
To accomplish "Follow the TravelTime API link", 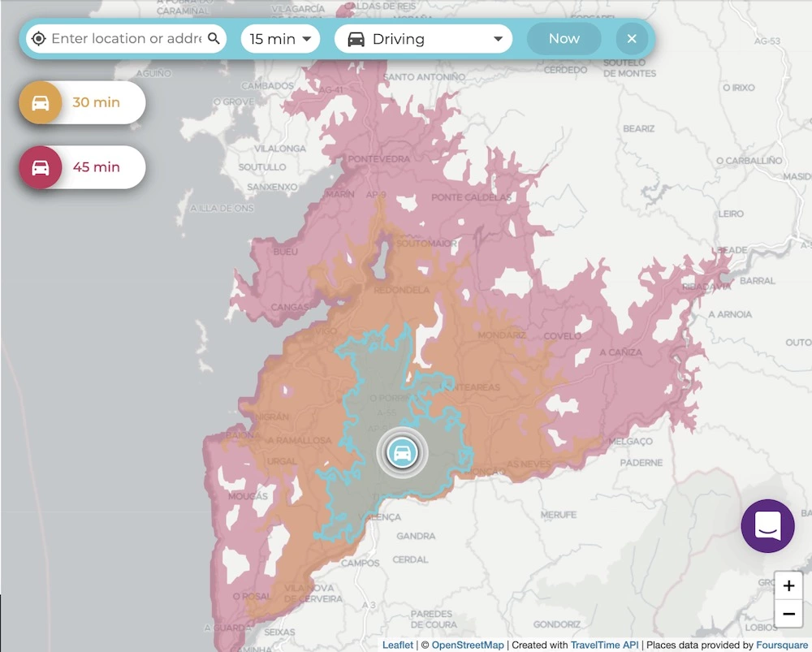I will (x=605, y=646).
